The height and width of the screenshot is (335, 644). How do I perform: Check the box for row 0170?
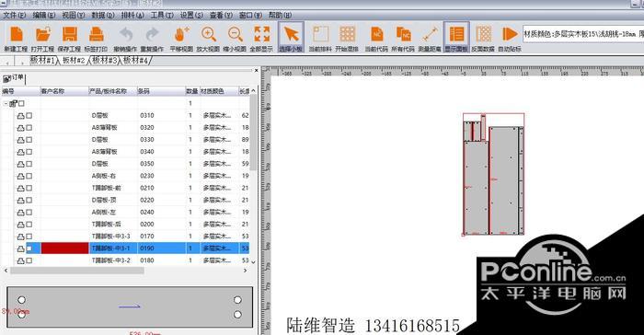coord(29,237)
